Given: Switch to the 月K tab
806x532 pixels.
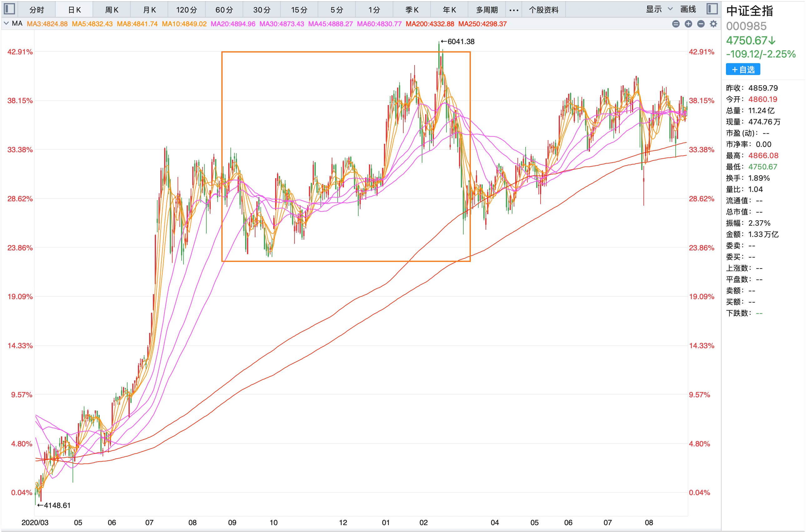Looking at the screenshot, I should 149,10.
